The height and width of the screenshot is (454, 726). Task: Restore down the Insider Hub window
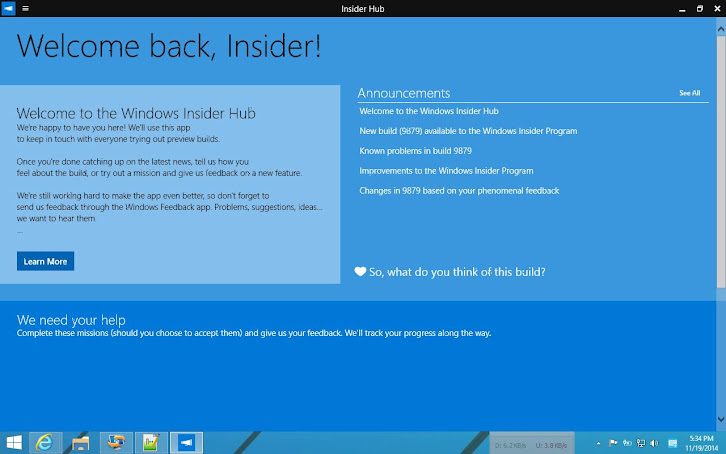coord(700,9)
